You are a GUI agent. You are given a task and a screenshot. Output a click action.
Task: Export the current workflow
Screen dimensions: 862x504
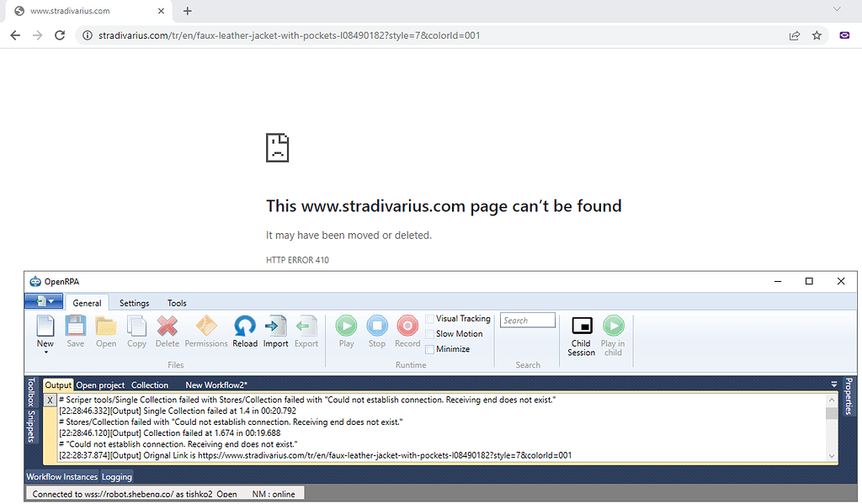click(306, 331)
